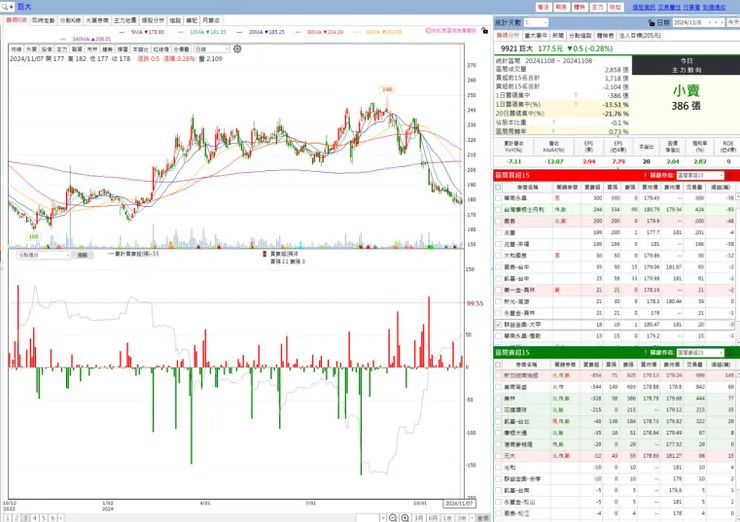This screenshot has width=740, height=522.
Task: Click the lock icon beside the MA legend
Action: click(x=485, y=31)
